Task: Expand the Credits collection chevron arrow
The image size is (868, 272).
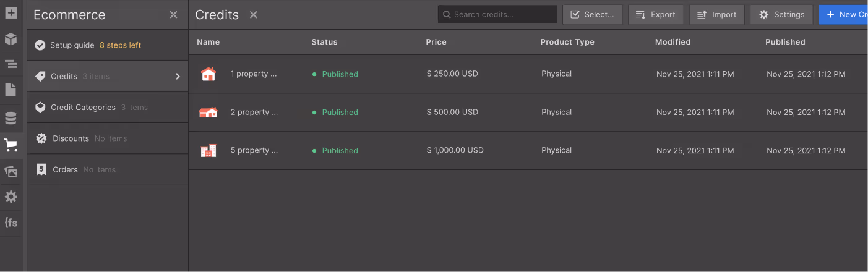Action: (x=178, y=77)
